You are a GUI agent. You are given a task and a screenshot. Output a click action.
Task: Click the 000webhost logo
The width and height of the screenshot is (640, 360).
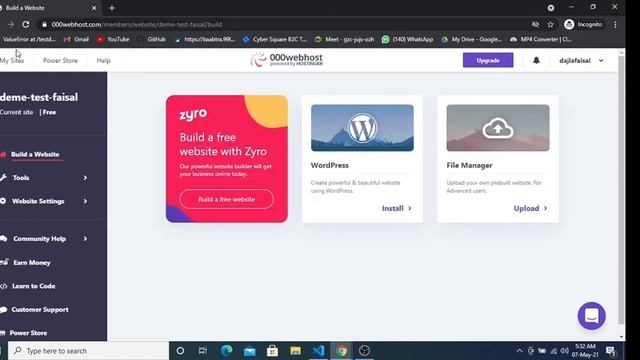pos(287,60)
